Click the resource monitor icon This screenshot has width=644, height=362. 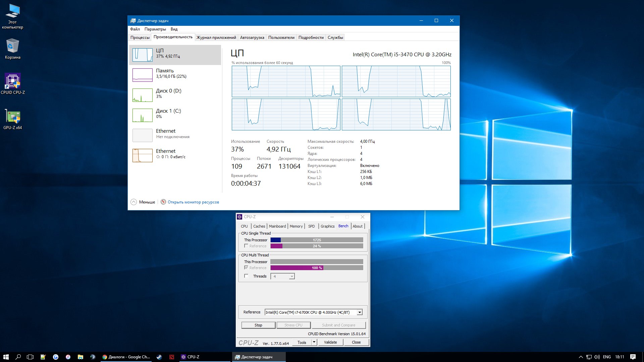(x=163, y=202)
